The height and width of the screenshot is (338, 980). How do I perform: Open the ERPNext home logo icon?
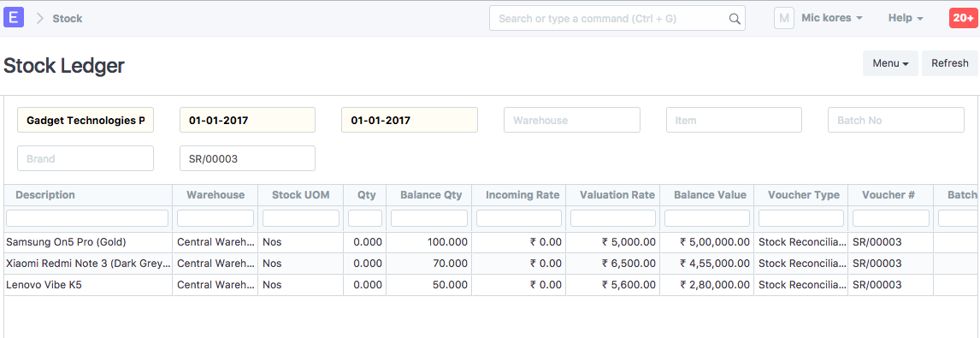[x=14, y=17]
